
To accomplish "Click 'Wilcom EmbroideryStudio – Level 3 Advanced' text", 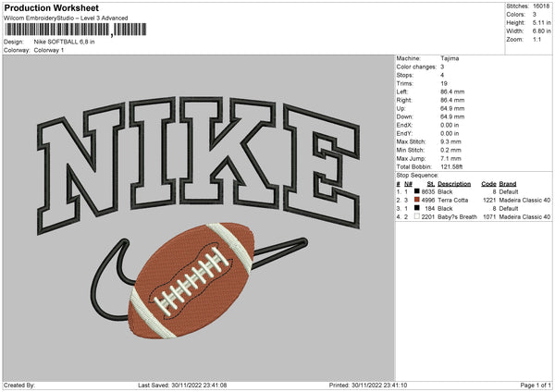I will (x=66, y=18).
